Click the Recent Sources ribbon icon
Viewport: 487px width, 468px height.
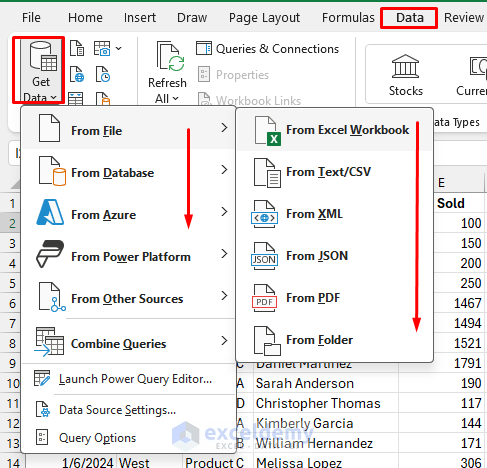coord(103,74)
